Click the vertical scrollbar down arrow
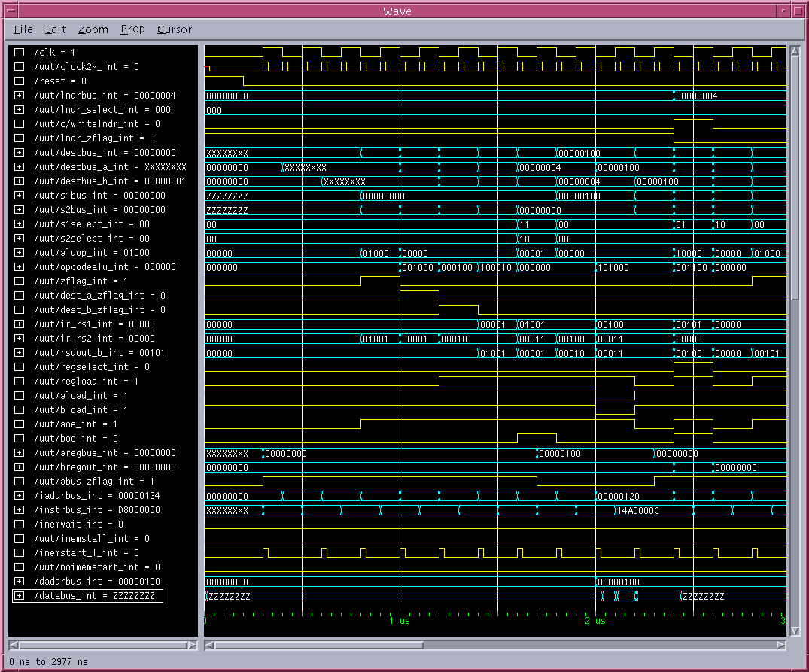The width and height of the screenshot is (809, 672). pyautogui.click(x=794, y=632)
